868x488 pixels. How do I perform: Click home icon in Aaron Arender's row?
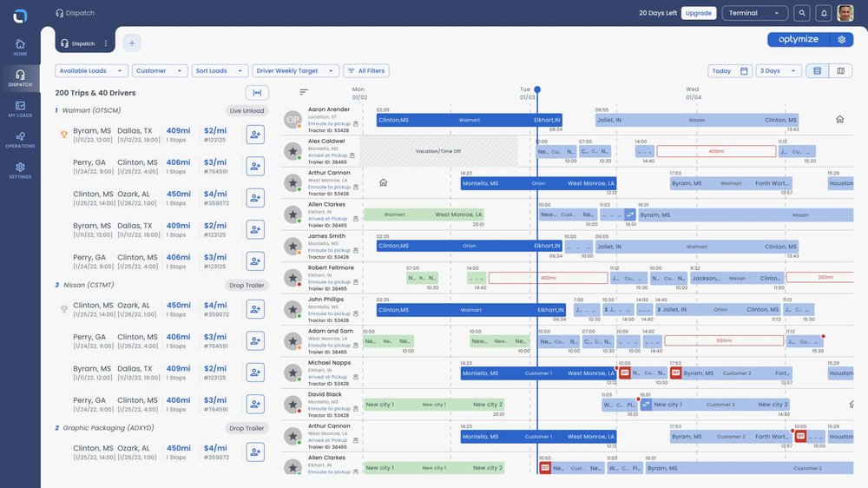839,120
